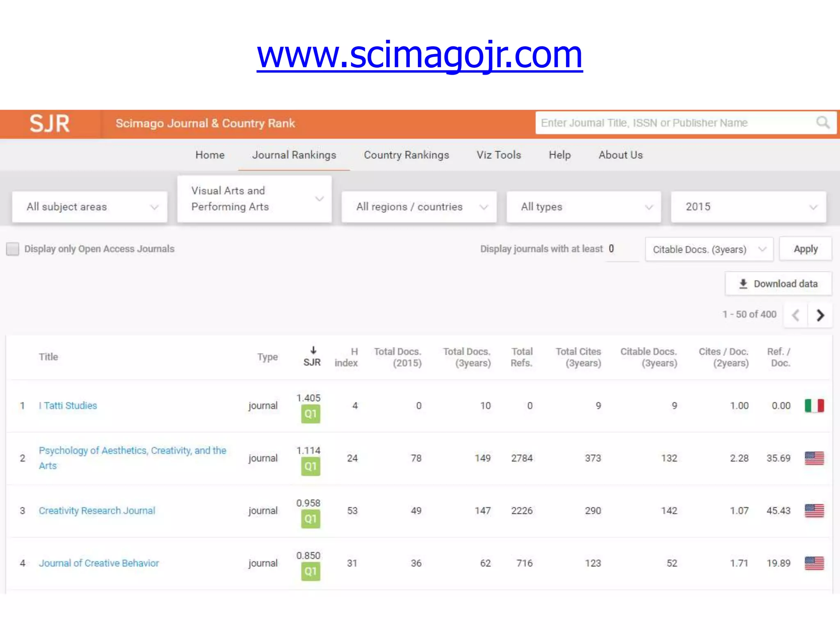Viewport: 840px width, 630px height.
Task: Click Scimago Journal & Country Rank title
Action: 205,123
